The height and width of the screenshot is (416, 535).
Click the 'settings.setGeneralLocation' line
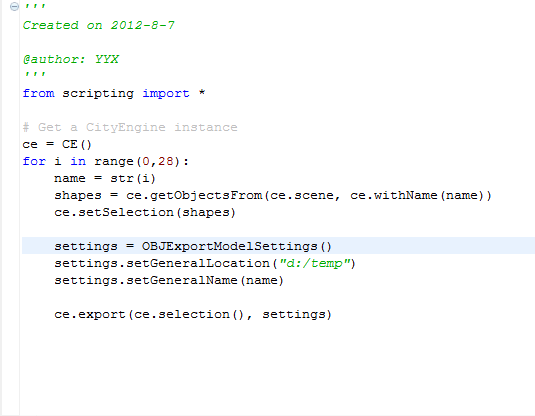(x=205, y=263)
